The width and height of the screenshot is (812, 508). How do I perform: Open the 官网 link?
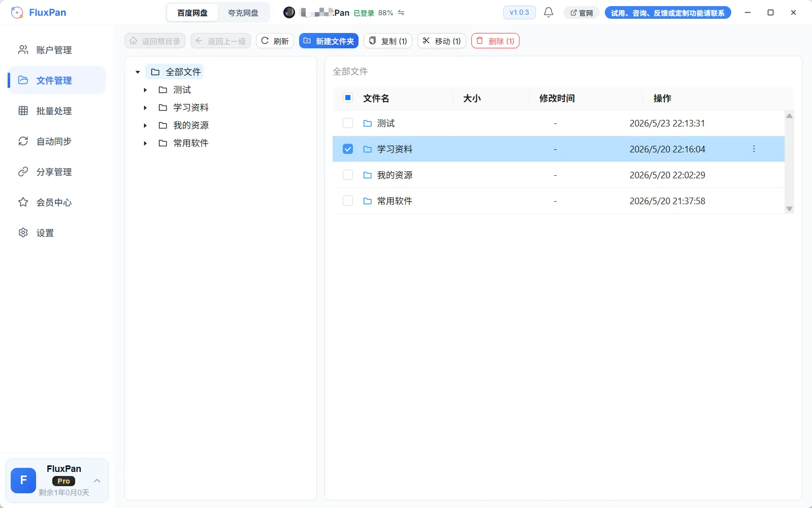(x=581, y=13)
